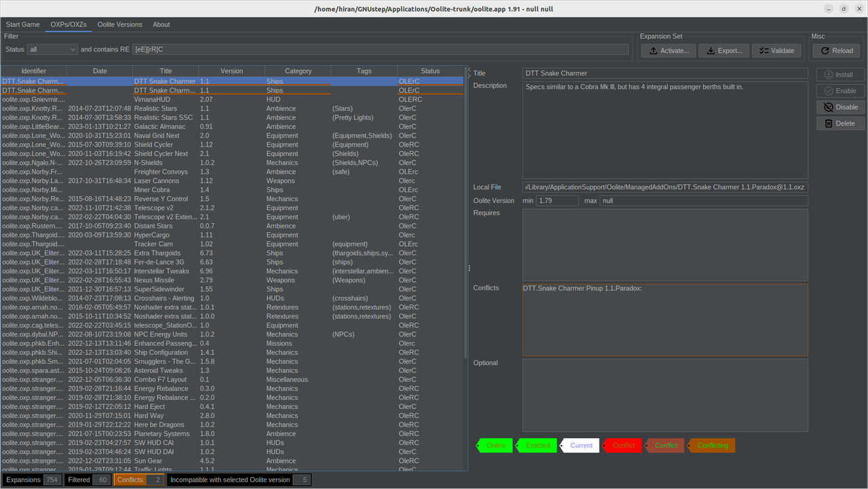Select the Distant Stars row
Screen dimensions: 868x489
(232, 226)
